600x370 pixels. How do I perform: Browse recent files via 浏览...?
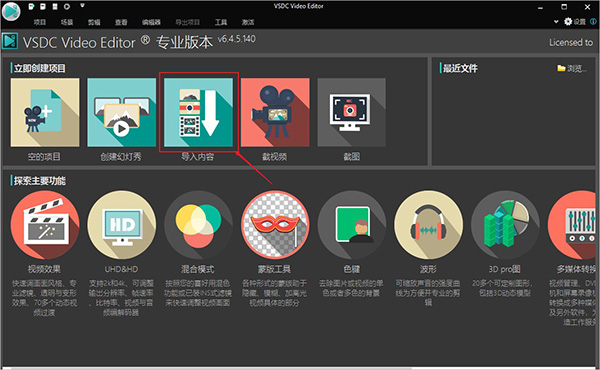572,68
